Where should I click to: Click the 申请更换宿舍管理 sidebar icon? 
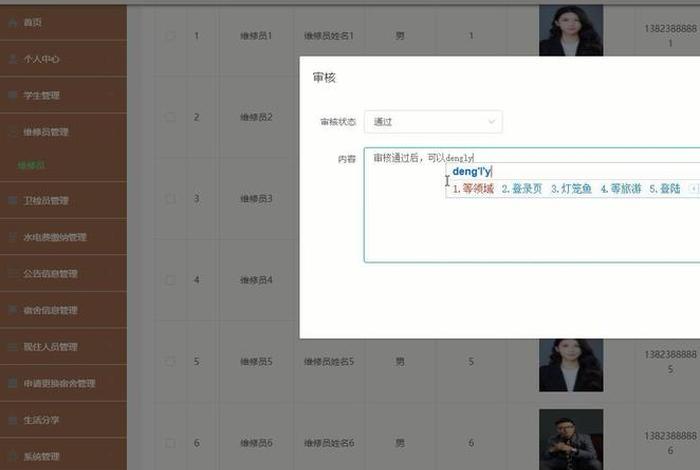click(13, 383)
